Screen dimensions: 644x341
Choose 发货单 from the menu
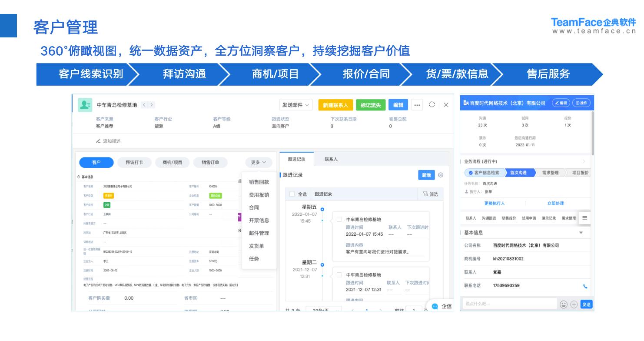(x=256, y=246)
